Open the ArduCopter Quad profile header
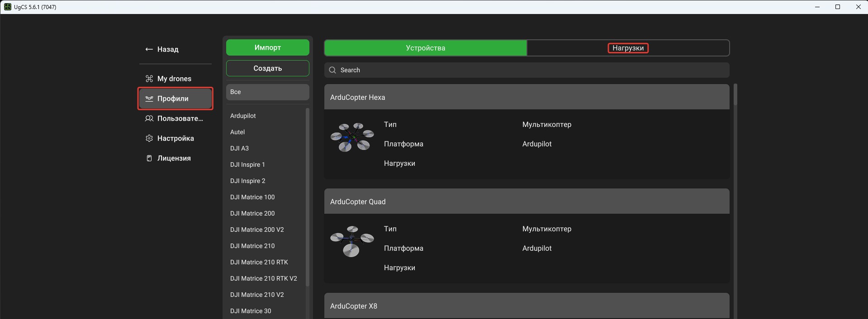This screenshot has height=319, width=868. coord(527,201)
